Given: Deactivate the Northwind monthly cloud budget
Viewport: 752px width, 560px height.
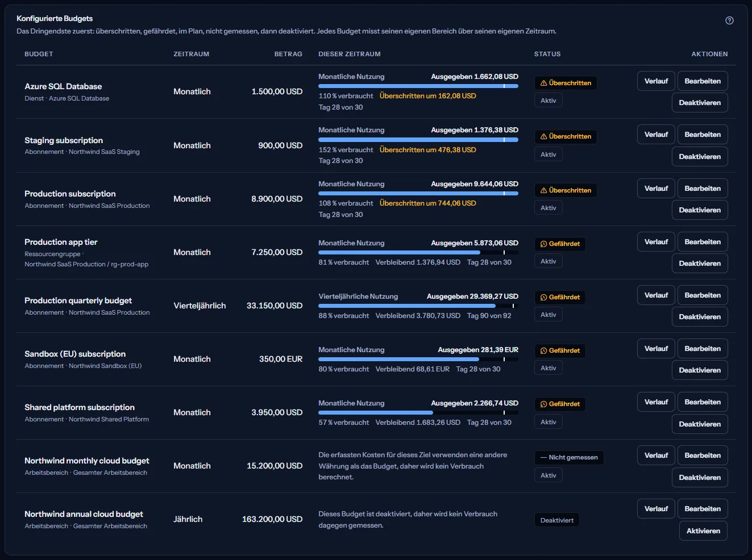Looking at the screenshot, I should point(700,478).
